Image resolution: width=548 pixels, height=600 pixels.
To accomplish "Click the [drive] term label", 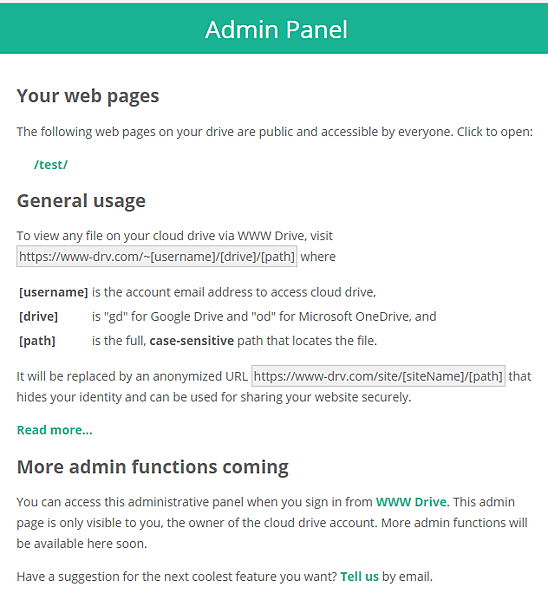I will [x=38, y=316].
